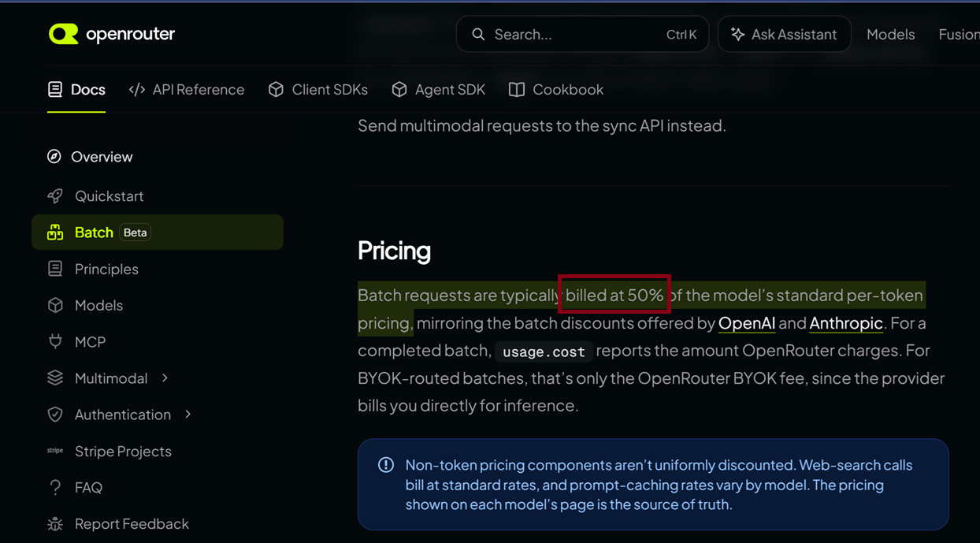980x543 pixels.
Task: Open the API Reference tab
Action: coord(187,90)
